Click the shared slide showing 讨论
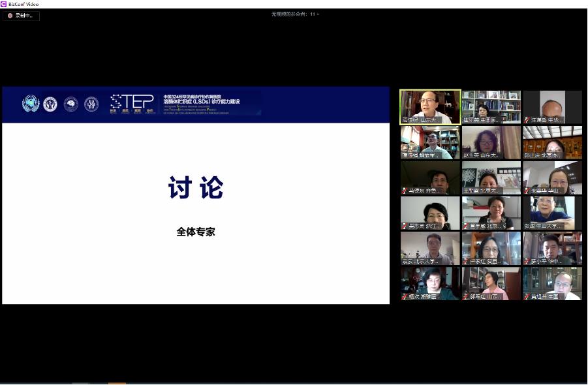The height and width of the screenshot is (385, 588). coord(196,195)
